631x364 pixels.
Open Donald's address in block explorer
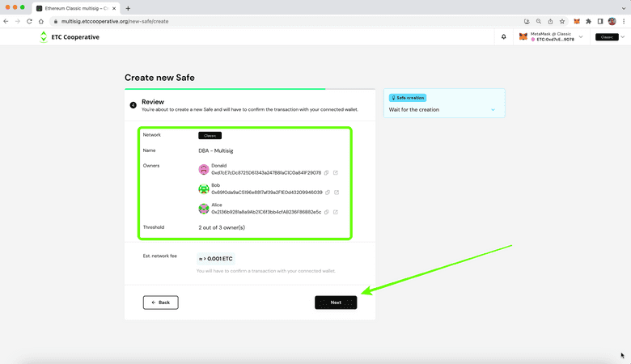337,172
